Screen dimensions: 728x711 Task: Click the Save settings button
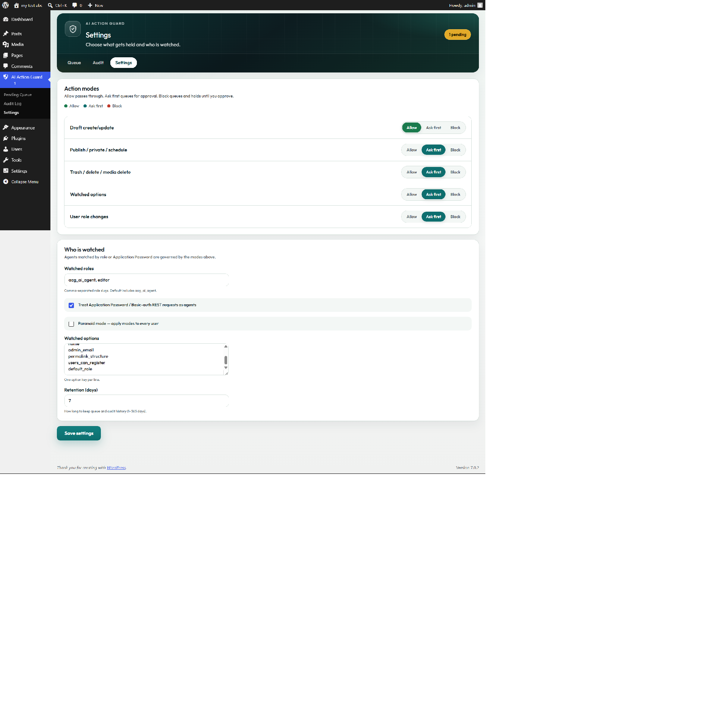click(x=79, y=433)
